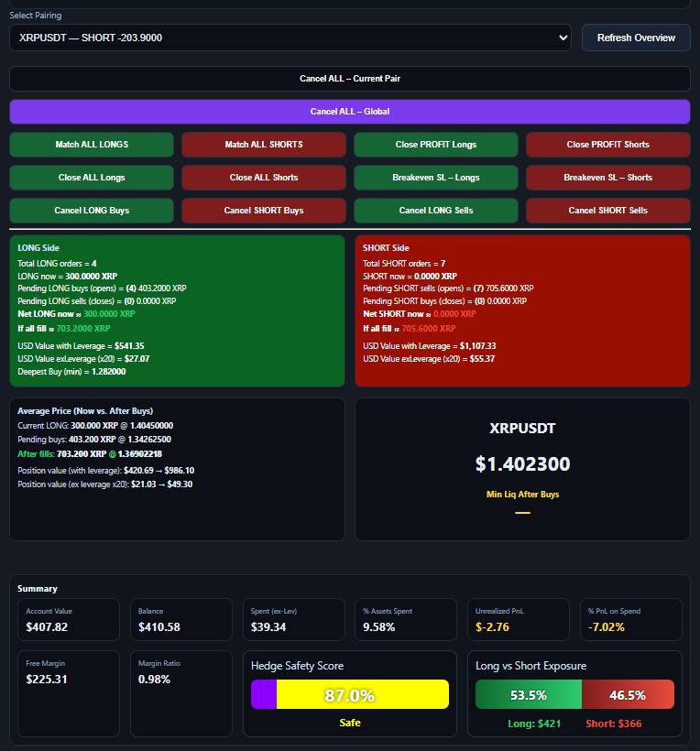700x751 pixels.
Task: Click the % Assets Spent 9.58% card
Action: pyautogui.click(x=406, y=619)
